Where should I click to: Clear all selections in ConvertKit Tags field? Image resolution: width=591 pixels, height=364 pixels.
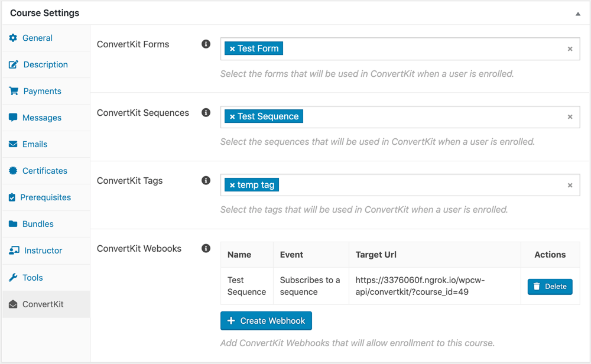pyautogui.click(x=570, y=186)
